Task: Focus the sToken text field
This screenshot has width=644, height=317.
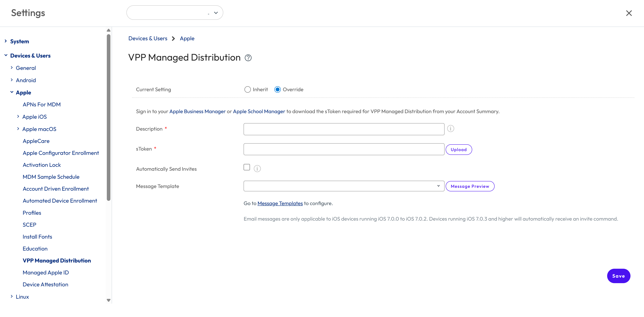Action: tap(344, 149)
